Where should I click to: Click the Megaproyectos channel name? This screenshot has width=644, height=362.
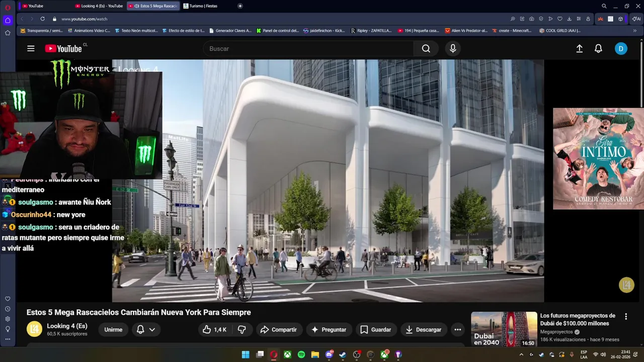coord(556,332)
